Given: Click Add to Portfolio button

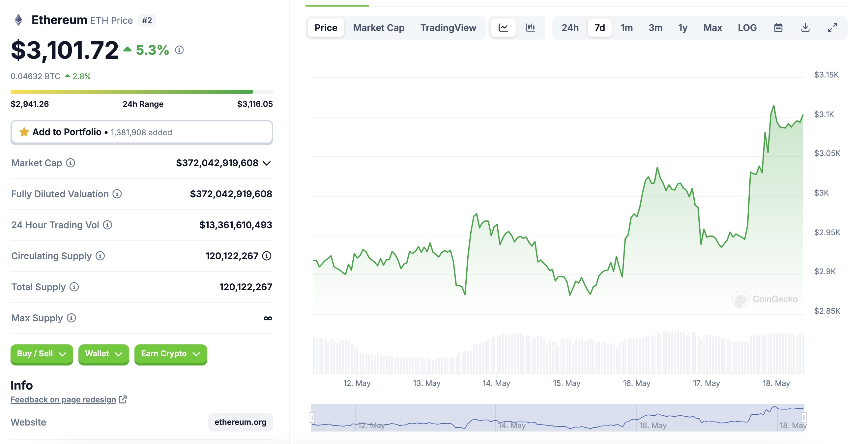Looking at the screenshot, I should coord(142,132).
